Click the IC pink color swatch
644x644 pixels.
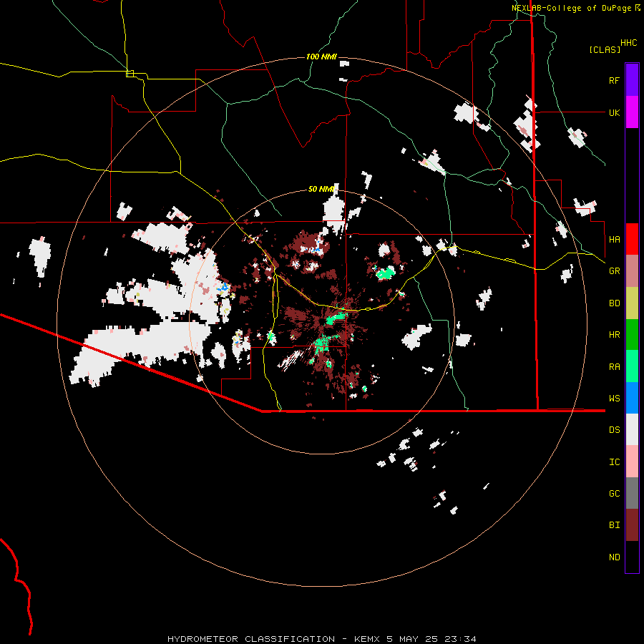coord(632,462)
